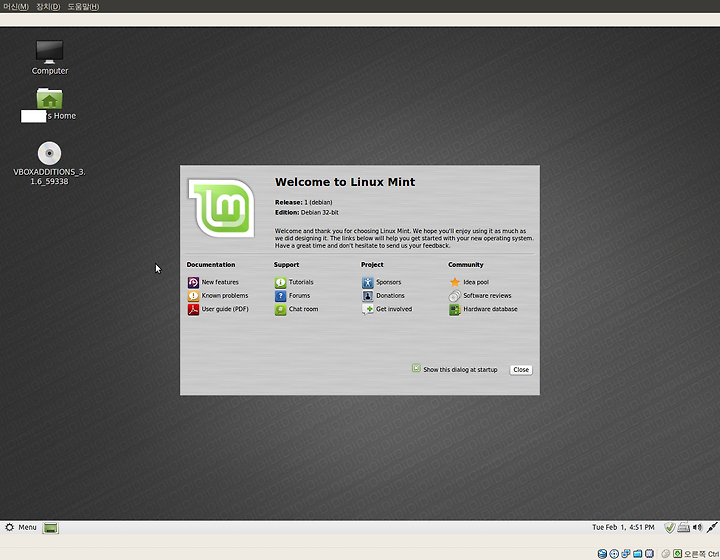Open the Idea pool link
Viewport: 720px width, 560px height.
point(476,282)
